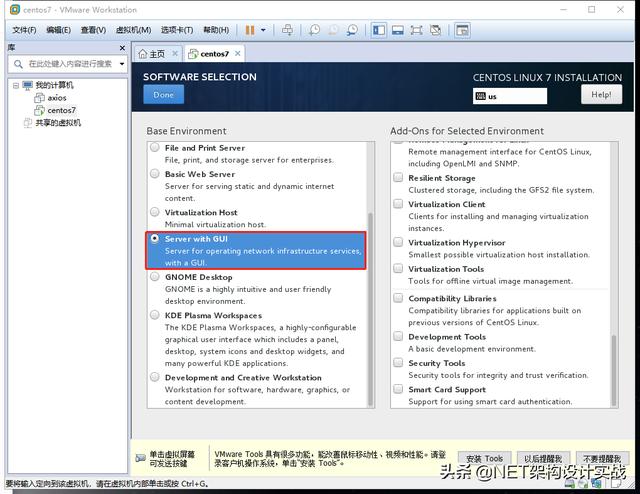The width and height of the screenshot is (640, 494).
Task: Close the 主页 tab
Action: coord(175,53)
